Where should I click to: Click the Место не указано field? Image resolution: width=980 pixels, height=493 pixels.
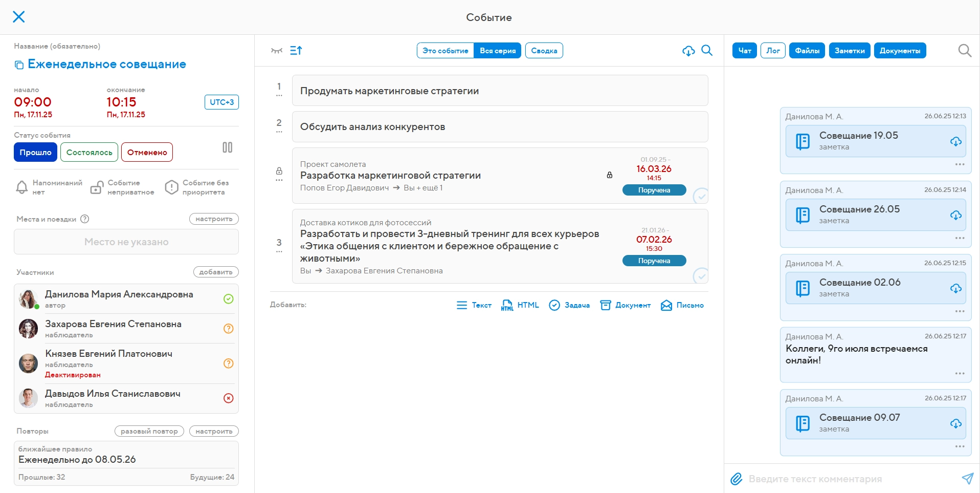pyautogui.click(x=126, y=242)
